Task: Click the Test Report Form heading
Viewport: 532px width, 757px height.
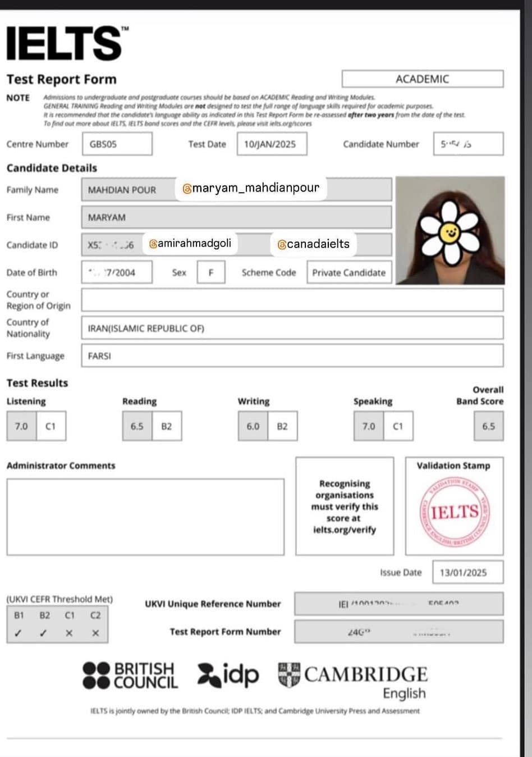Action: [62, 79]
